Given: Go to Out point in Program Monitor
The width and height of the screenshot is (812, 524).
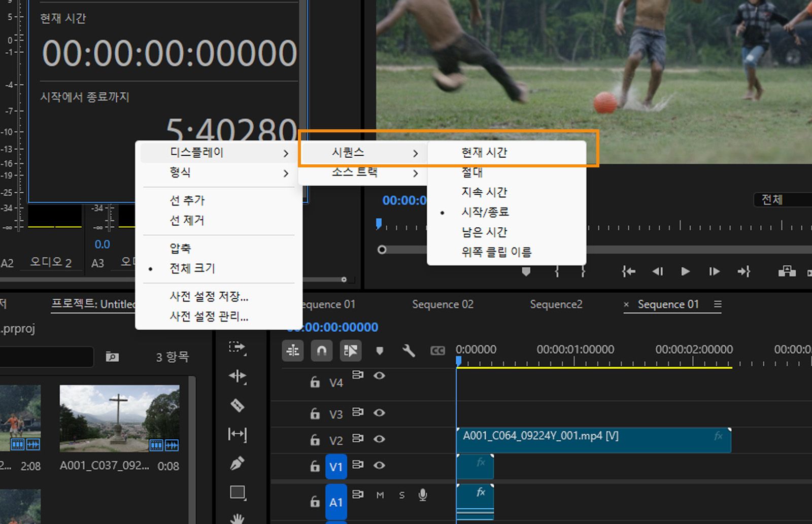Looking at the screenshot, I should pyautogui.click(x=743, y=272).
